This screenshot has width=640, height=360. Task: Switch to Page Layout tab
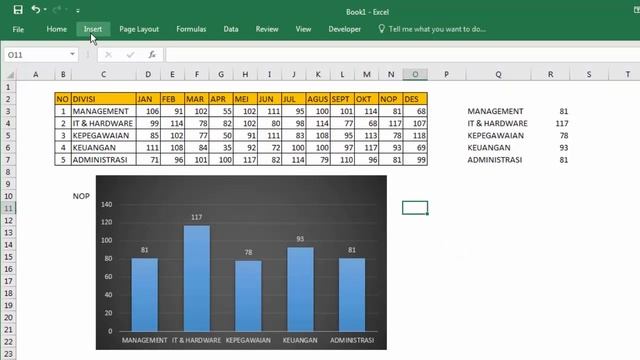click(139, 29)
